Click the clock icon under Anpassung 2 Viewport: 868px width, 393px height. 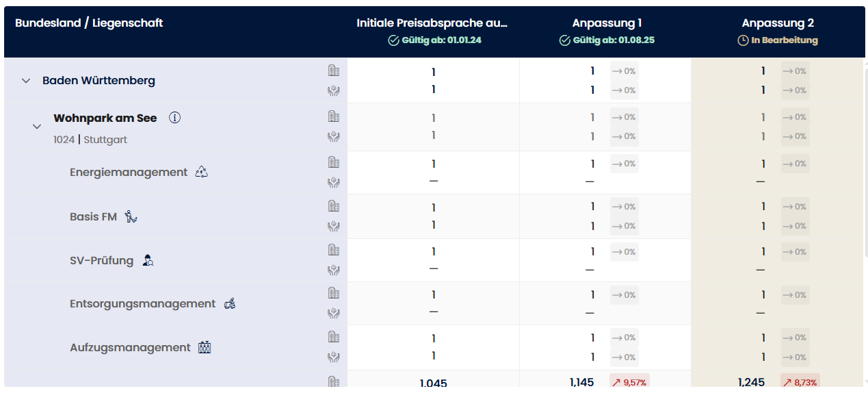743,40
